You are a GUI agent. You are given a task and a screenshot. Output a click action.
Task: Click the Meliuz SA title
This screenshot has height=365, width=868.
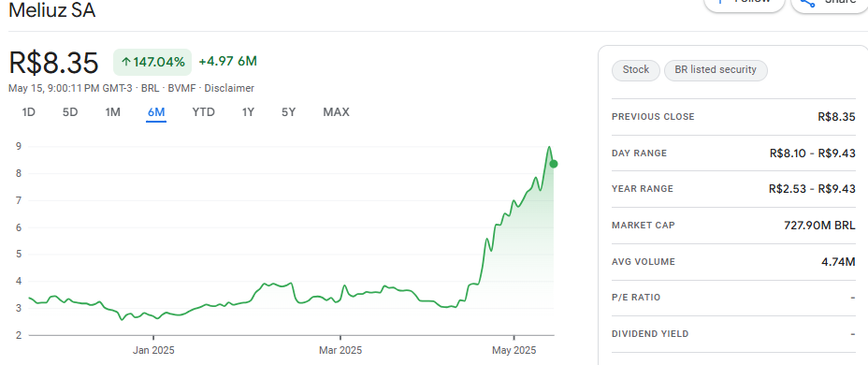coord(52,10)
